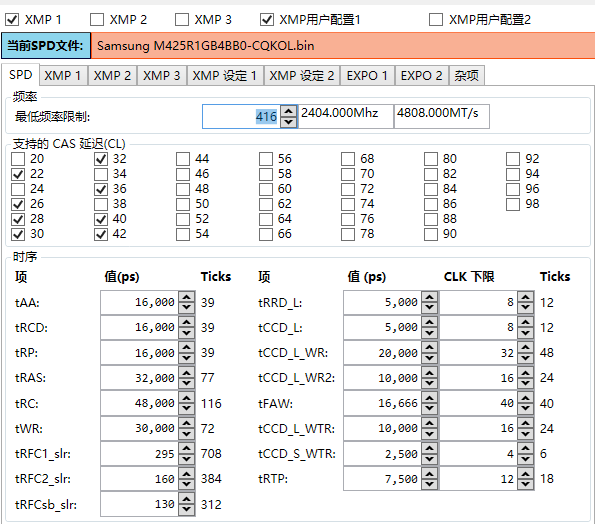The width and height of the screenshot is (595, 524).
Task: Decrease tCCD_L_WTR ps value down arrow
Action: [x=430, y=433]
